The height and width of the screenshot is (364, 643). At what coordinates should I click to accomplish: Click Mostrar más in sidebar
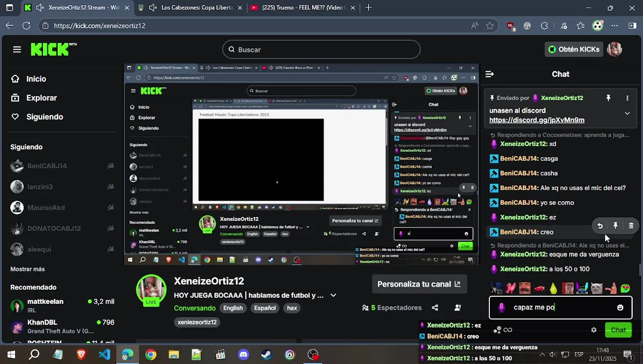(x=27, y=269)
